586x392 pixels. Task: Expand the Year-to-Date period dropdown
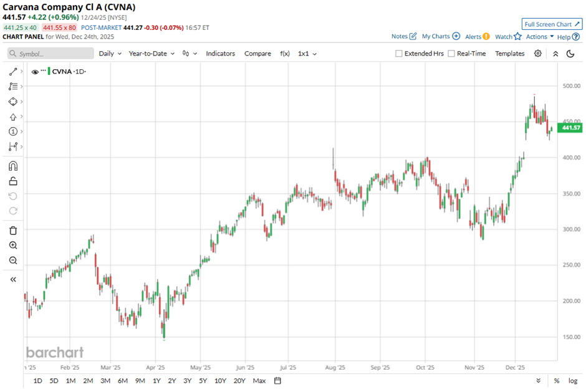coord(151,54)
